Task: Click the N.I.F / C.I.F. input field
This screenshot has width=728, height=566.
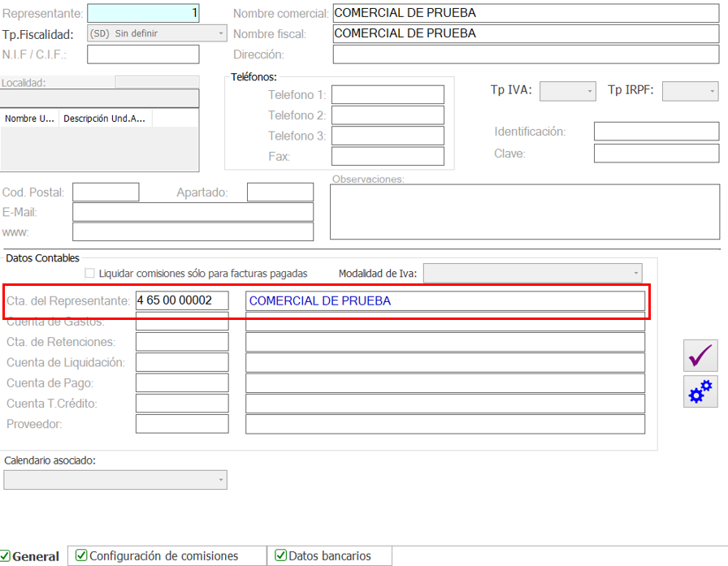Action: 143,54
